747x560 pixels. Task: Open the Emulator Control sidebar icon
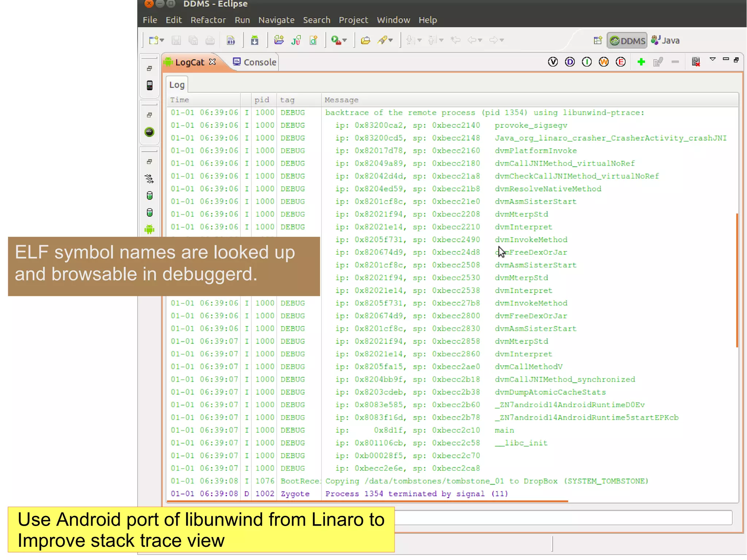pyautogui.click(x=150, y=132)
